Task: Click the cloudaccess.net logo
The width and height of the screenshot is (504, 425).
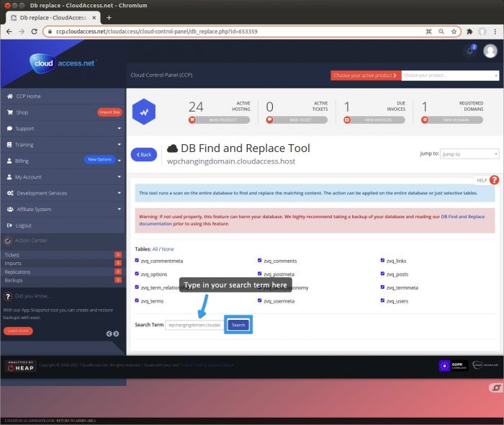Action: pyautogui.click(x=63, y=63)
